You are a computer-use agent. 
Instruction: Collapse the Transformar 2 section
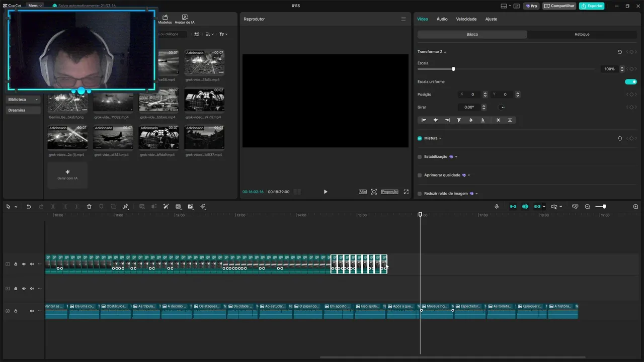coord(445,52)
